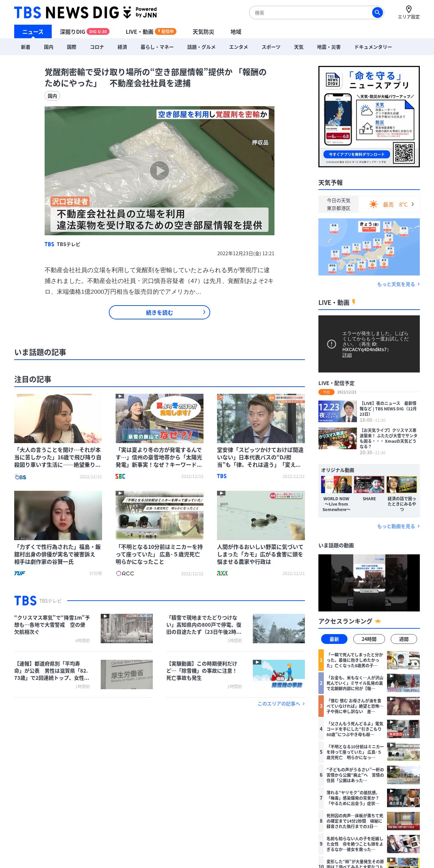Screen dimensions: 434x868
Task: Open WORLD NOW original video thumbnail
Action: point(336,485)
